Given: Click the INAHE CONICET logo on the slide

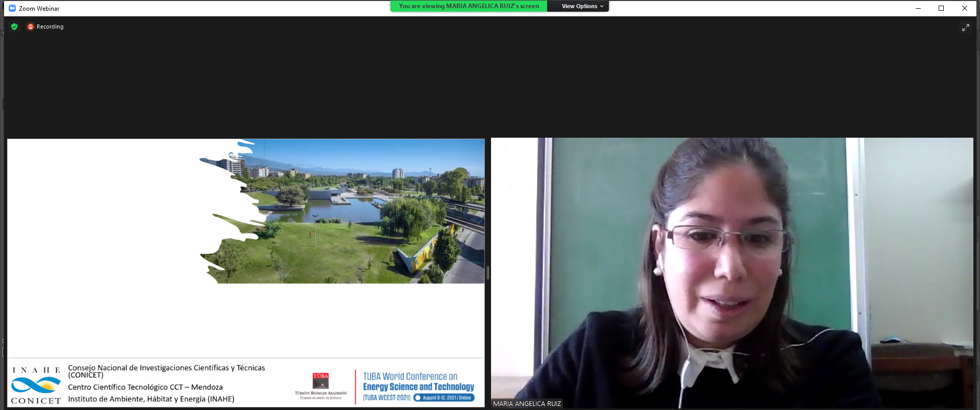Looking at the screenshot, I should coord(36,385).
